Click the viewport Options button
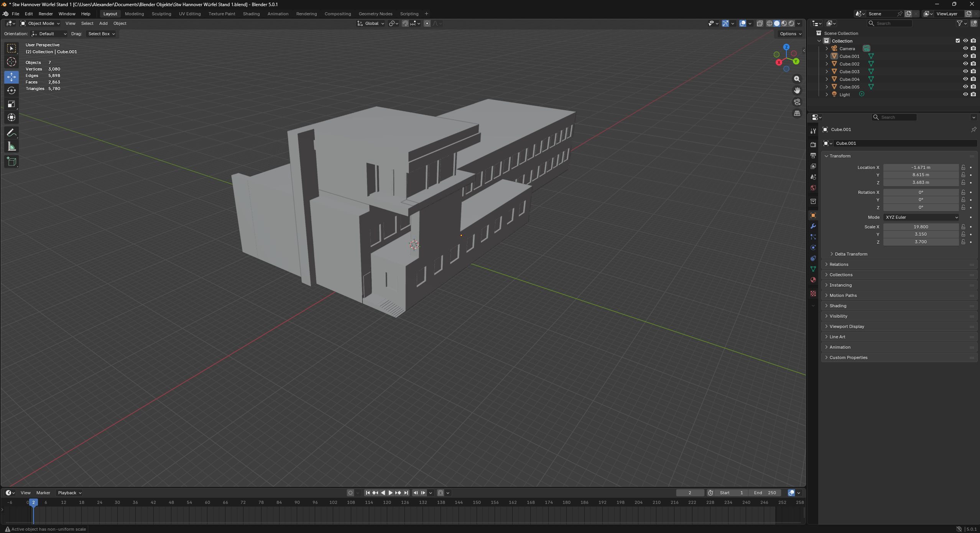 click(791, 34)
